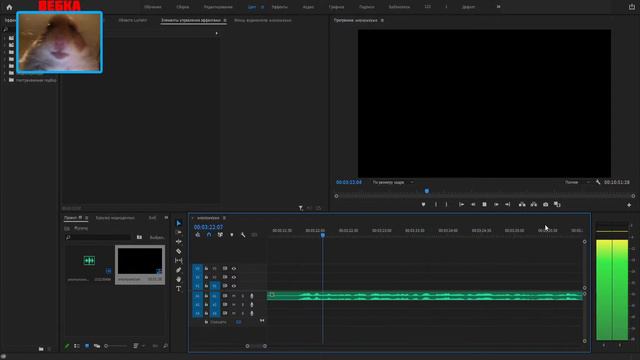Switch to the Editing workspace tab

coord(218,7)
